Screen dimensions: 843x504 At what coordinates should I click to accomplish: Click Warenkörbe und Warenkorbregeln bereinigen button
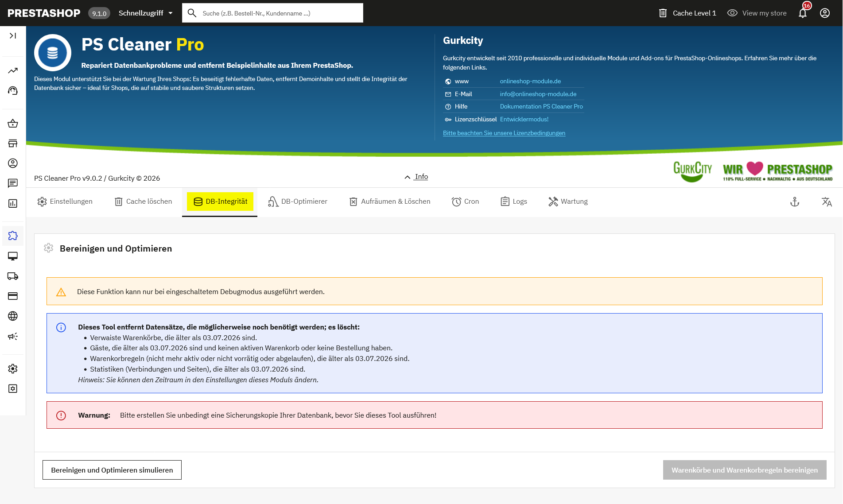pos(745,470)
